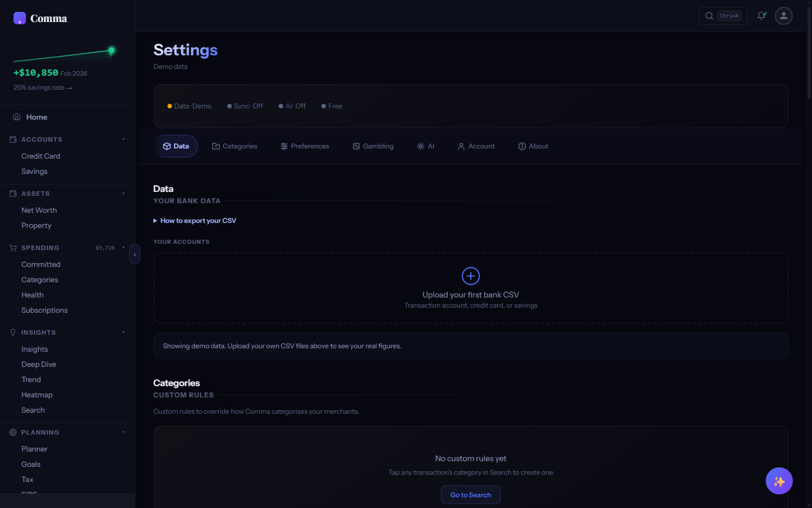Open the profile avatar menu

(x=784, y=16)
